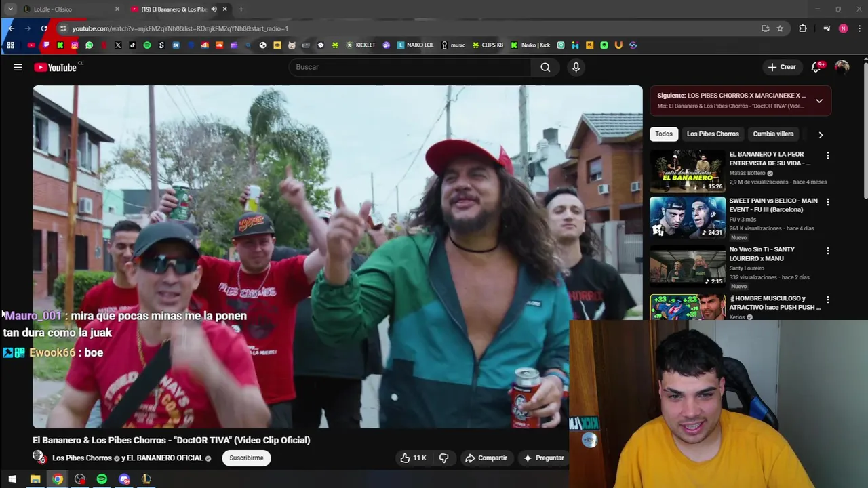The image size is (868, 488).
Task: Open options for Sweet Pain vs Belico video
Action: pyautogui.click(x=827, y=202)
